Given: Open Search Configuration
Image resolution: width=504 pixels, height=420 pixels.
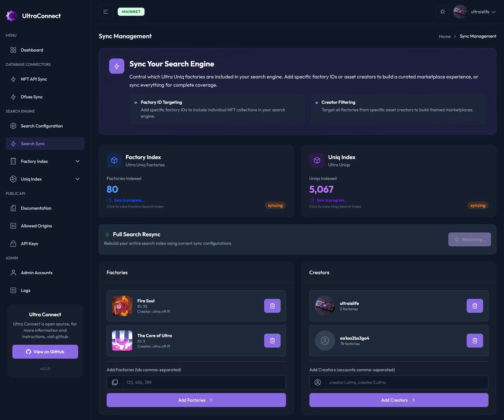Looking at the screenshot, I should click(41, 126).
